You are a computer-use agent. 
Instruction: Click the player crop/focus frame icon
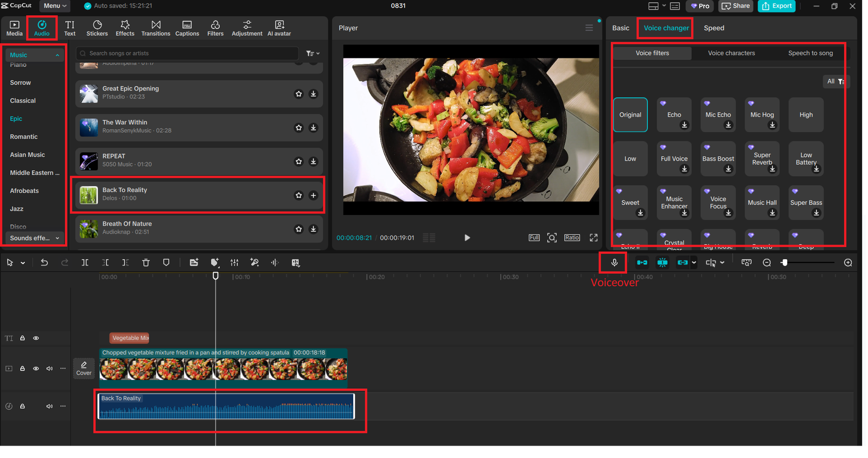(x=552, y=237)
